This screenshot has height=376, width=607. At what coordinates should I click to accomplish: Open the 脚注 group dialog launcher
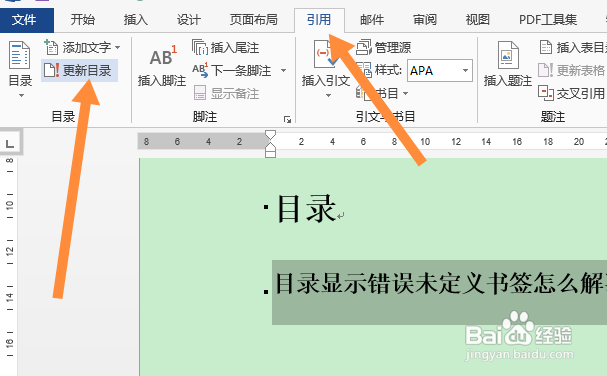coord(287,119)
